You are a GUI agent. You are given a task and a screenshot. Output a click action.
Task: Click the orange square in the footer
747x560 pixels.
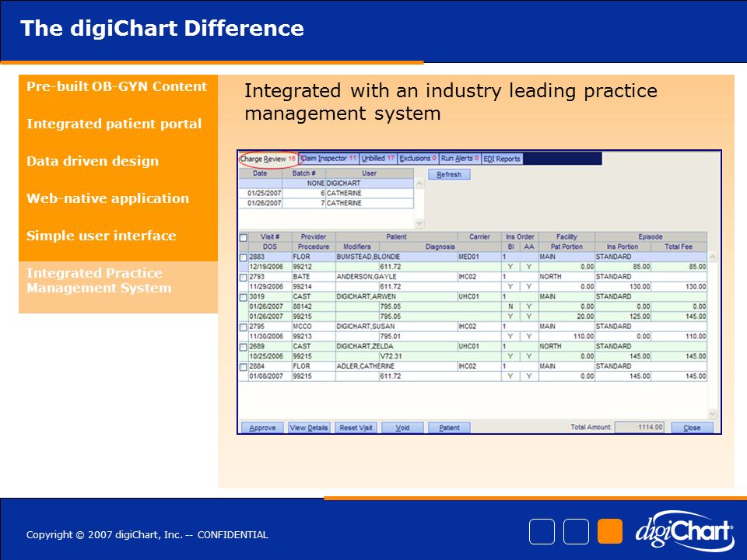coord(610,531)
